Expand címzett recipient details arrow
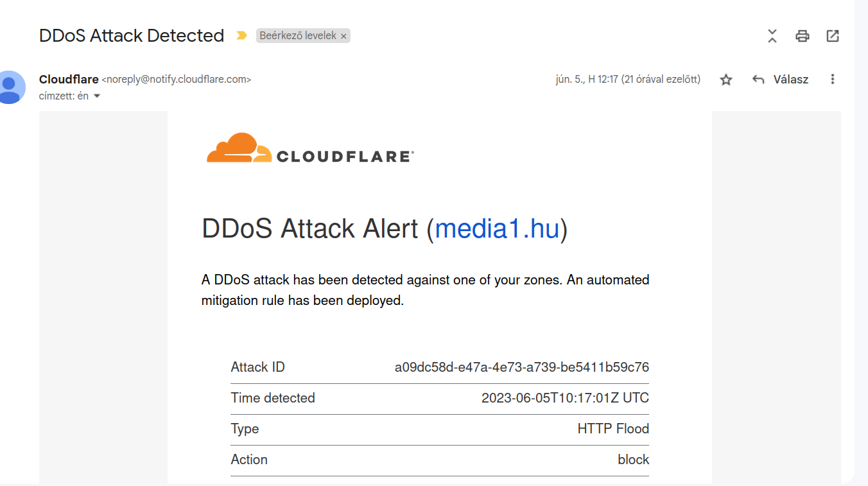Image resolution: width=868 pixels, height=486 pixels. (x=97, y=96)
